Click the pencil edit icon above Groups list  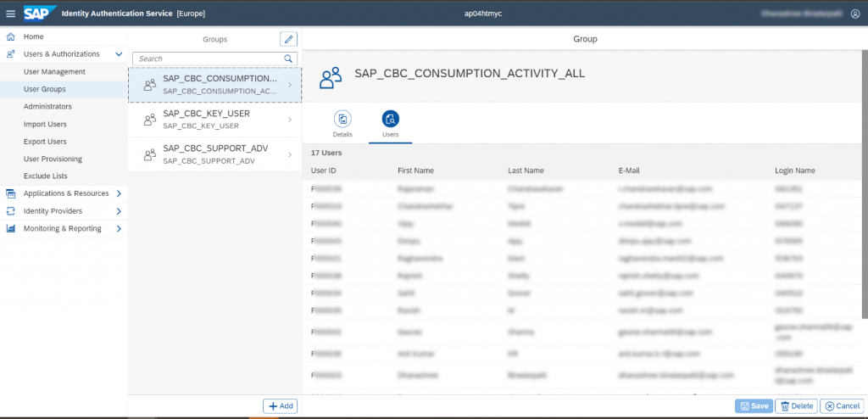click(288, 39)
